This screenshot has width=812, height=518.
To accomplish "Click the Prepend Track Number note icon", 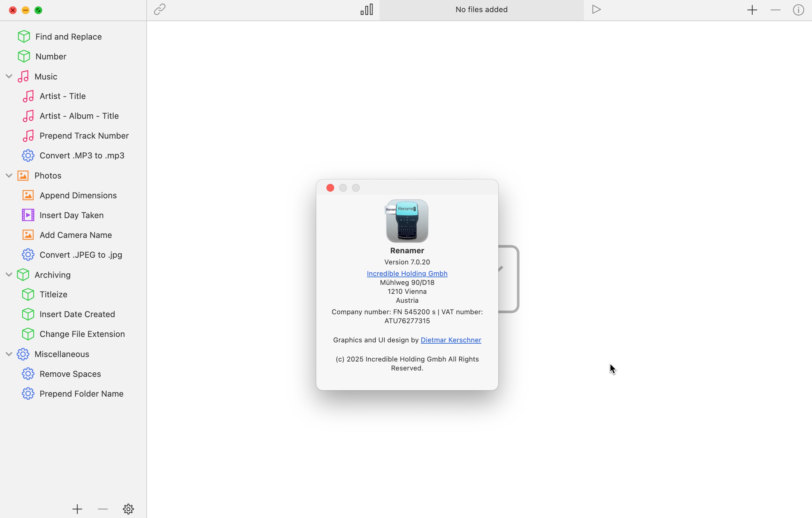I will click(28, 136).
